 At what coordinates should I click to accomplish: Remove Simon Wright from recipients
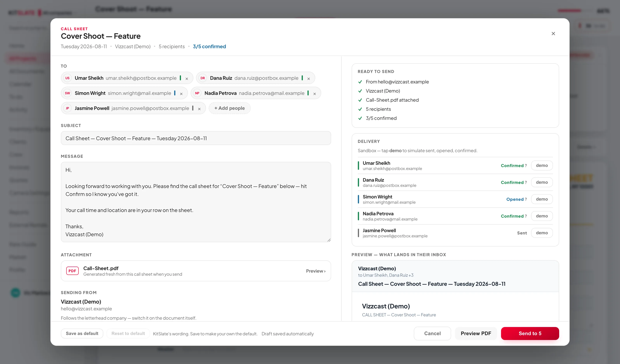(181, 94)
